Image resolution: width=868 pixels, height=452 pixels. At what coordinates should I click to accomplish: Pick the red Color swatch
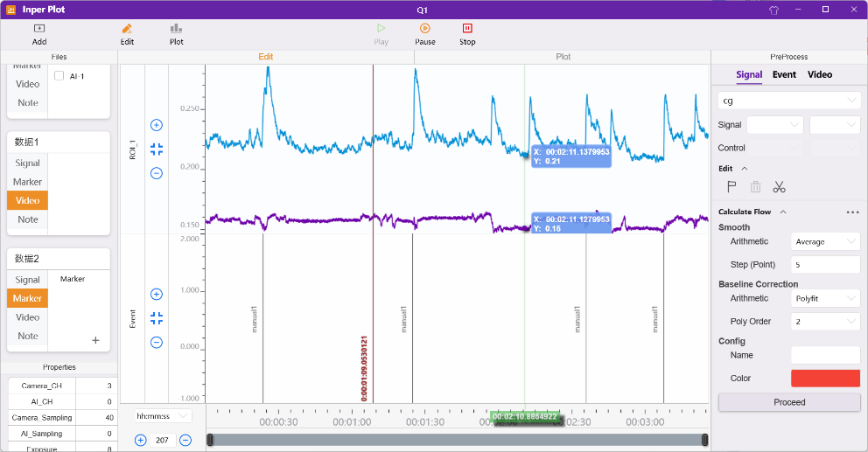pyautogui.click(x=825, y=379)
